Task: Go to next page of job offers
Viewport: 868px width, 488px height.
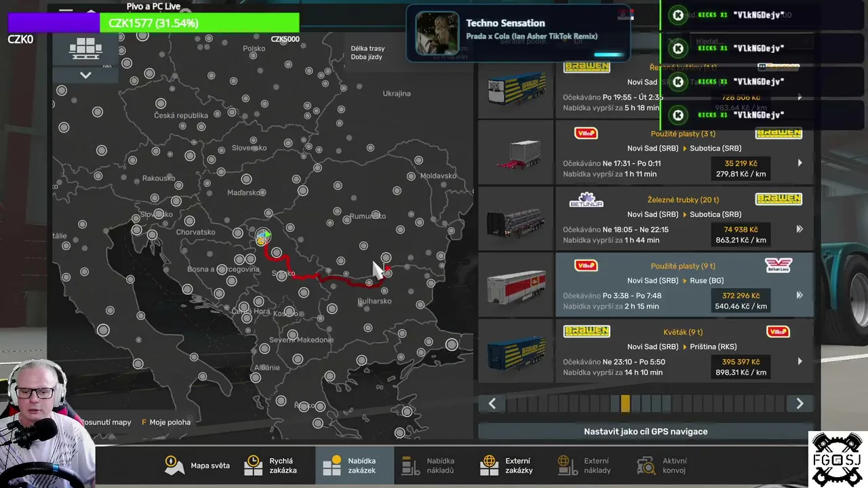Action: (800, 403)
